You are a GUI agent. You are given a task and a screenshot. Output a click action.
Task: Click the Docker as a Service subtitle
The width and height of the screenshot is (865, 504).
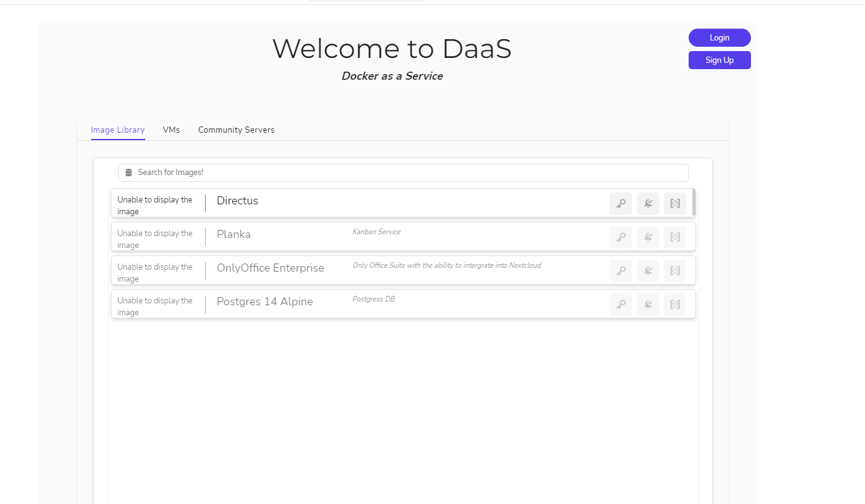coord(392,76)
